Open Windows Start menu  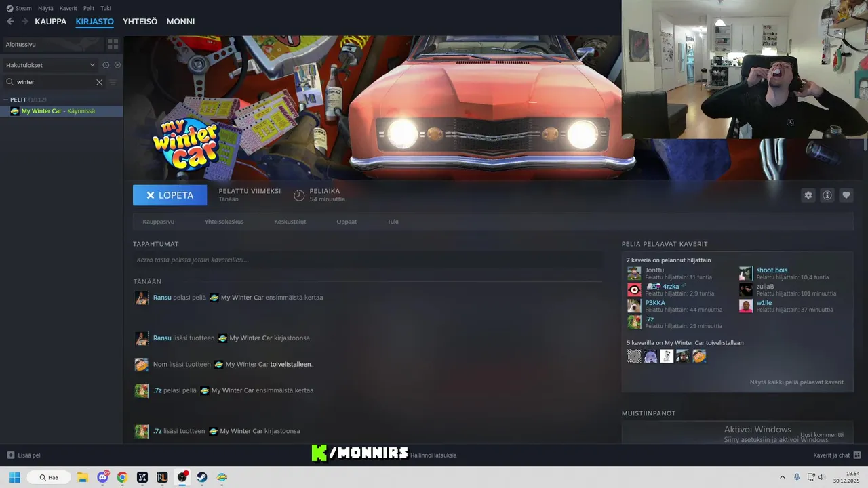pyautogui.click(x=14, y=477)
